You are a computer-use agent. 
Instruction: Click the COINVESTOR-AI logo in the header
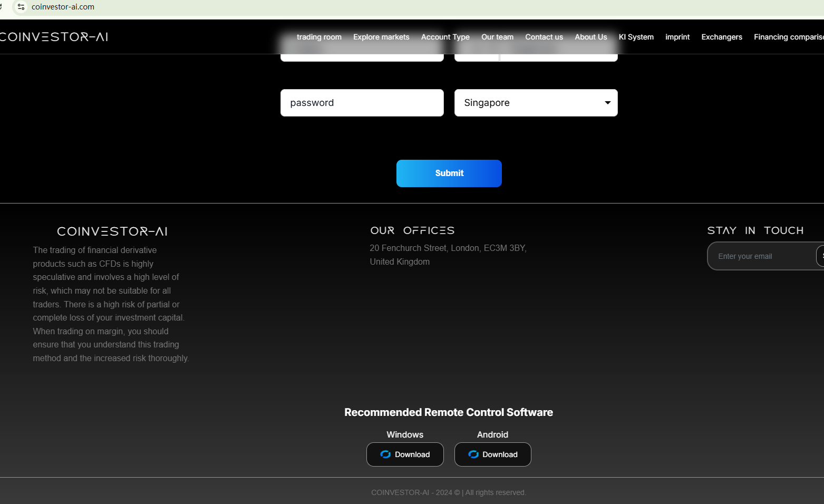point(54,37)
